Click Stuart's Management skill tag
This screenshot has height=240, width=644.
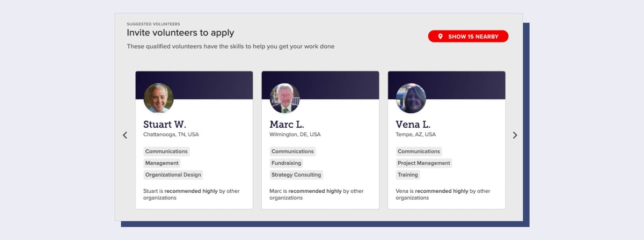pyautogui.click(x=162, y=163)
